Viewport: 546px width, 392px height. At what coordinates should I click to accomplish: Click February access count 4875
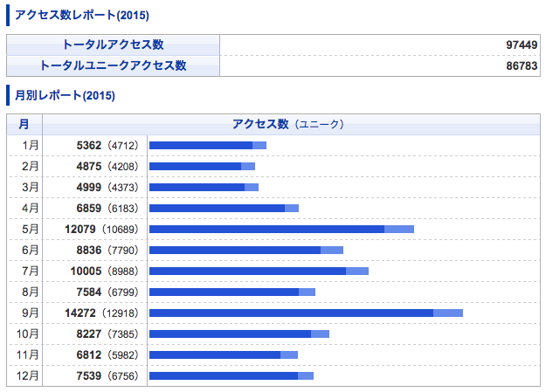coord(89,167)
